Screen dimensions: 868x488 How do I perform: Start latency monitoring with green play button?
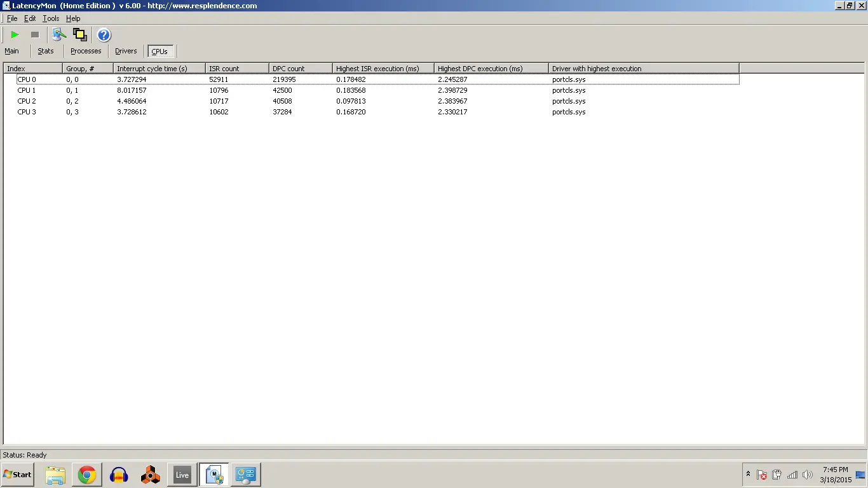(x=15, y=35)
